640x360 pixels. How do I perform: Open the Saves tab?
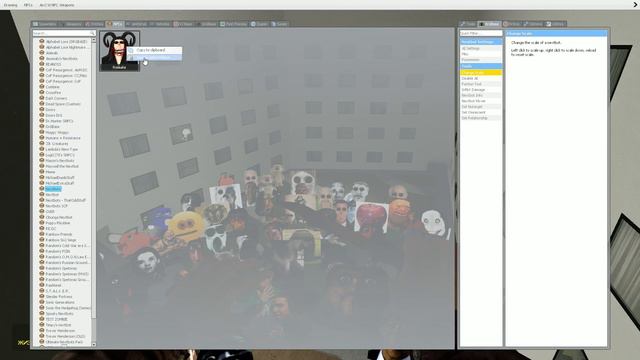point(280,24)
